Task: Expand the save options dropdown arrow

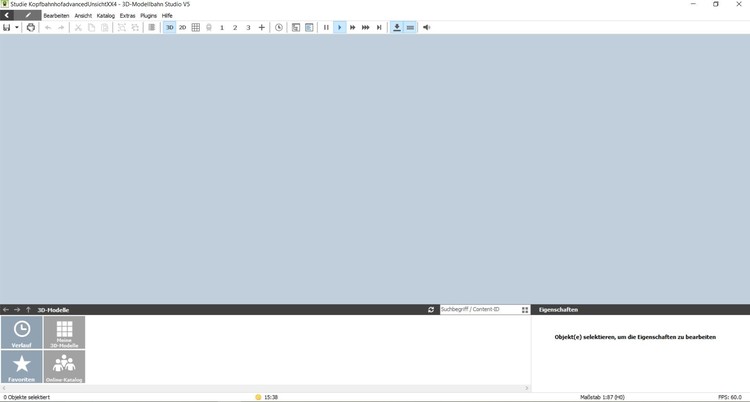Action: (x=17, y=28)
